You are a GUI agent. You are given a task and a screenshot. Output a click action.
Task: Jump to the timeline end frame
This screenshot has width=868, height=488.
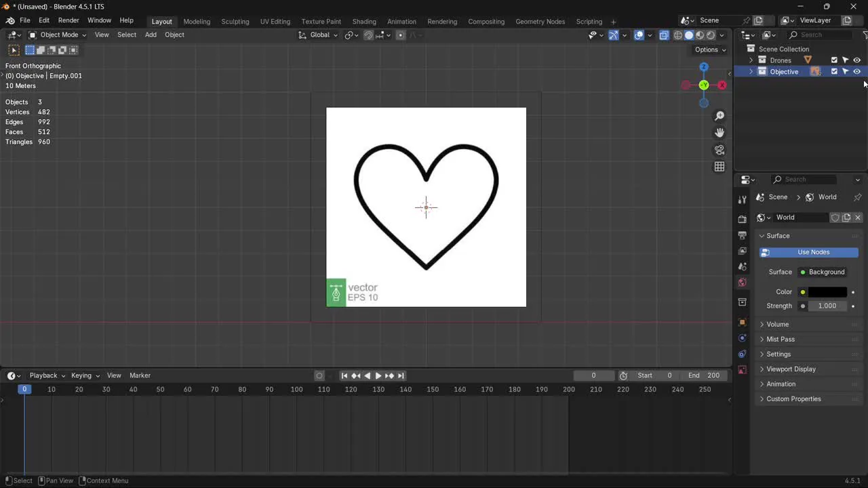point(401,375)
